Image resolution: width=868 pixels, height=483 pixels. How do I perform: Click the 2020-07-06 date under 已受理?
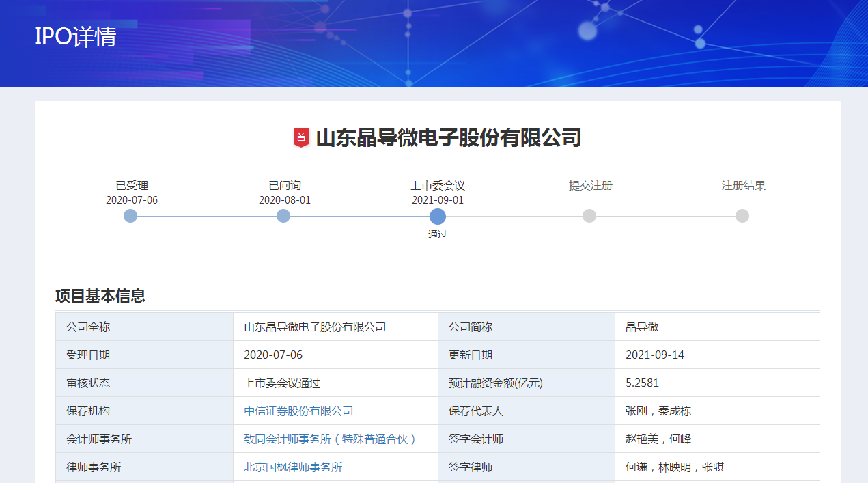[x=132, y=200]
